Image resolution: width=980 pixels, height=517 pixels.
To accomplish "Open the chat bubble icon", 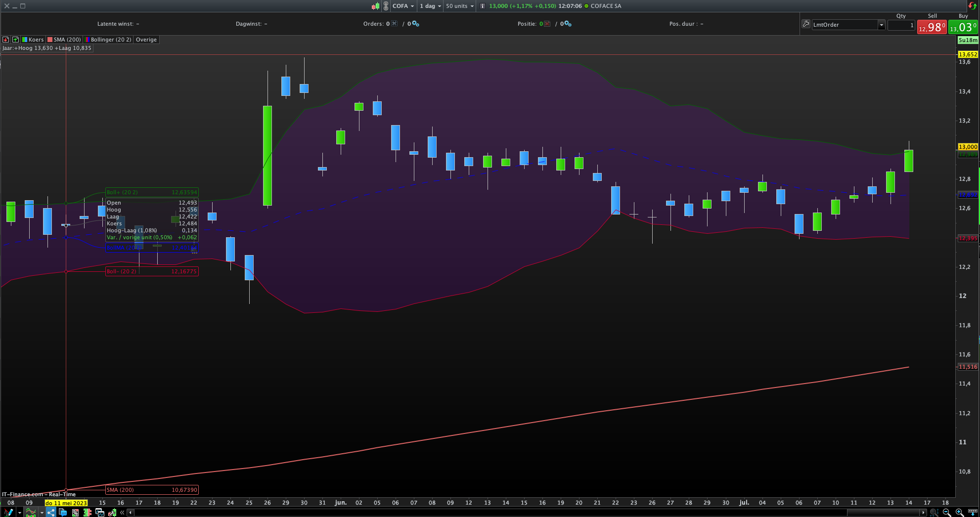I will pyautogui.click(x=63, y=513).
